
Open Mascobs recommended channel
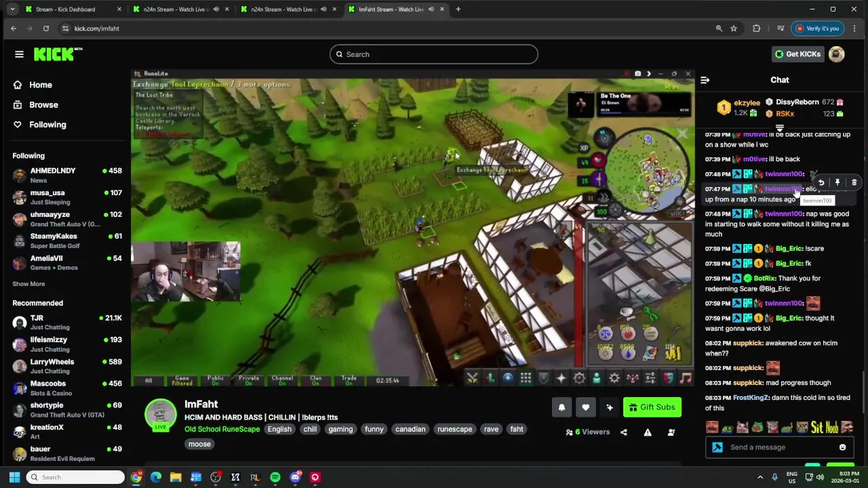click(66, 388)
